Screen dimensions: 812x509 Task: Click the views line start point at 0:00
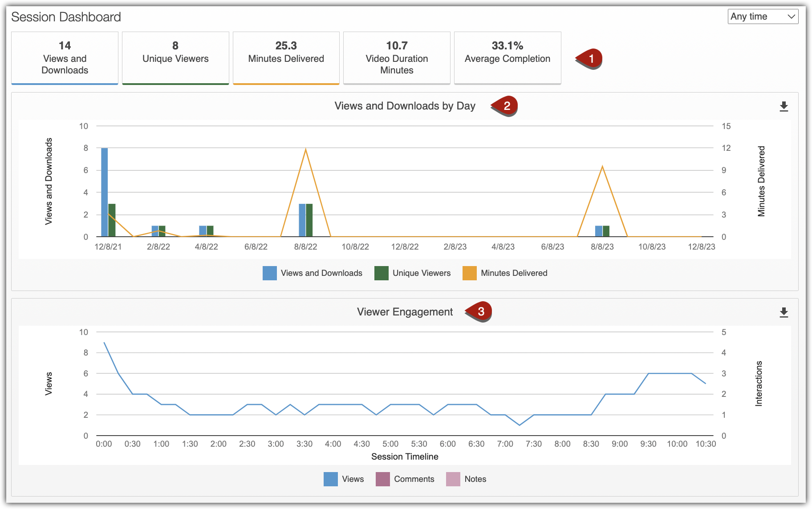click(x=104, y=343)
